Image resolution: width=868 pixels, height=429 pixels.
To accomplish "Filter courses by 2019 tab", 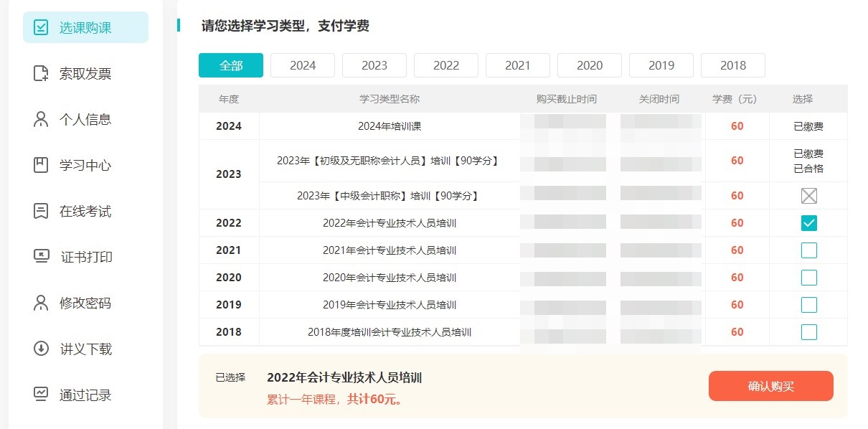I will (x=661, y=65).
